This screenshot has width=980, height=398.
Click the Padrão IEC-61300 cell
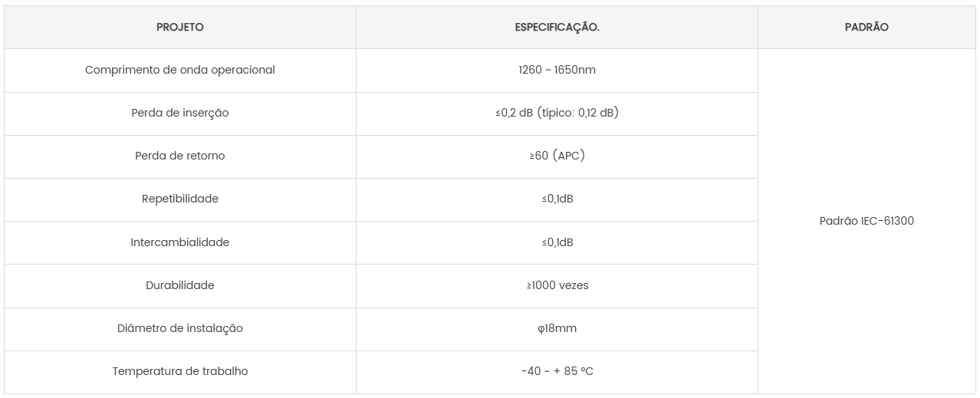[x=867, y=221]
